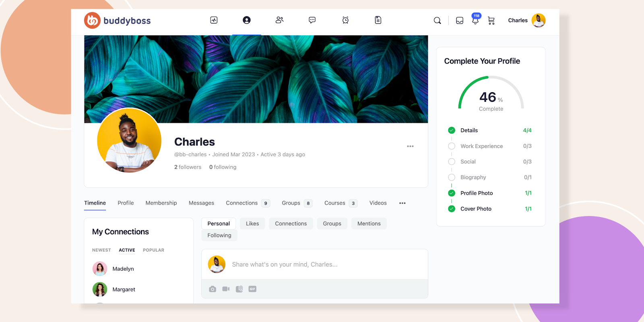View the 0 following link
644x322 pixels.
click(223, 167)
